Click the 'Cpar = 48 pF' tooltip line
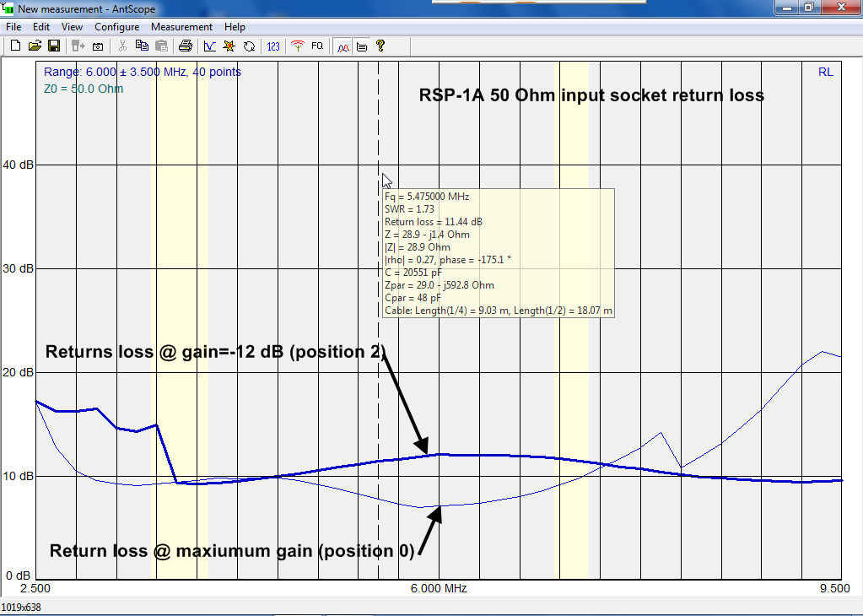This screenshot has width=863, height=616. pos(413,298)
